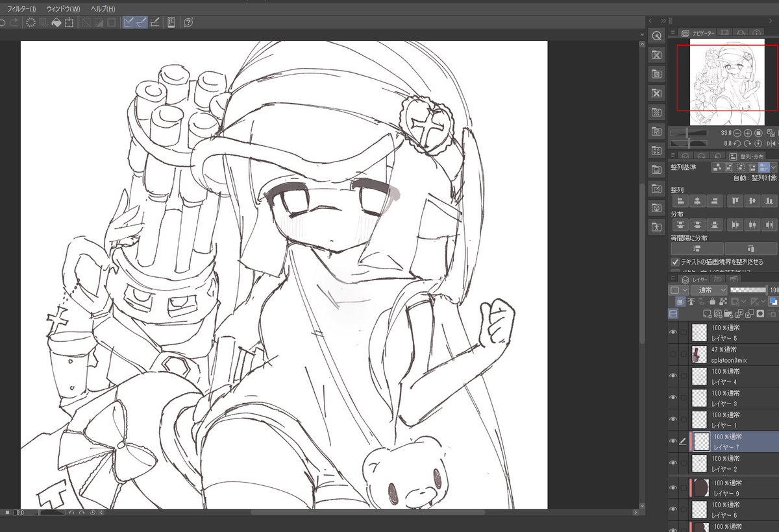Screen dimensions: 779x532
Task: Click the clear layer (dotted circle) icon
Action: click(x=31, y=22)
